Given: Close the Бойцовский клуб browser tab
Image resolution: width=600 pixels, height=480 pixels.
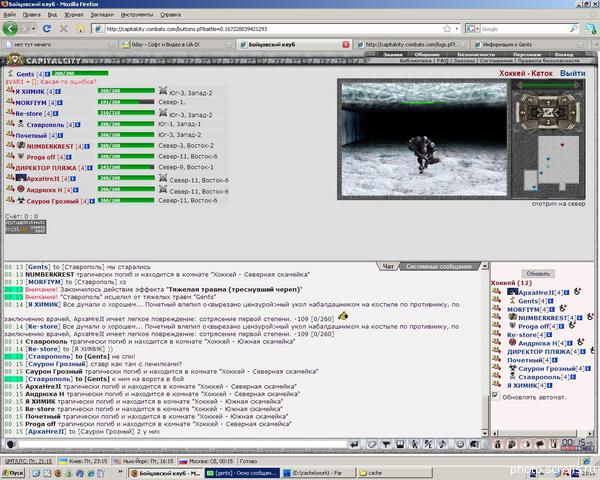Looking at the screenshot, I should [346, 44].
